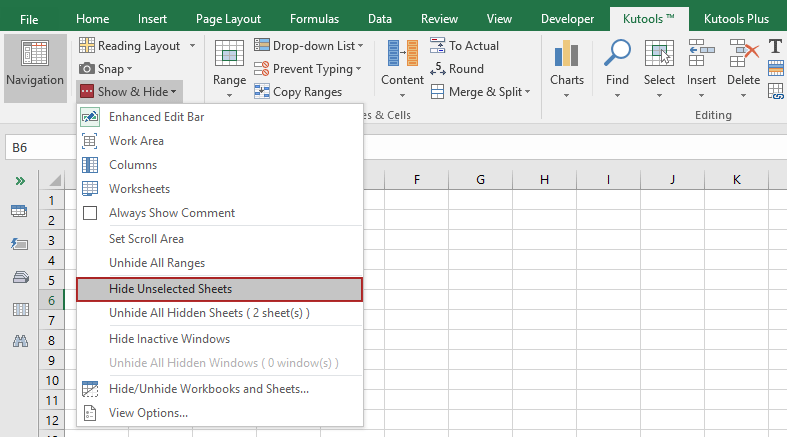This screenshot has width=787, height=437.
Task: Click the Delete tool icon
Action: pyautogui.click(x=743, y=53)
